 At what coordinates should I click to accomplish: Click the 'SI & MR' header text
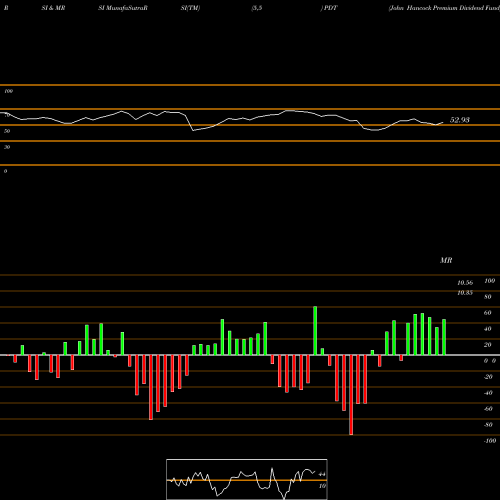click(53, 8)
